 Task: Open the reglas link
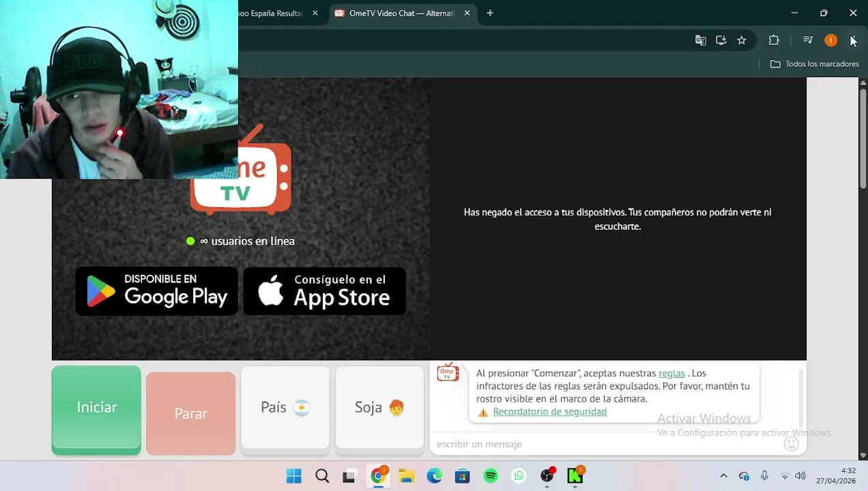click(671, 373)
